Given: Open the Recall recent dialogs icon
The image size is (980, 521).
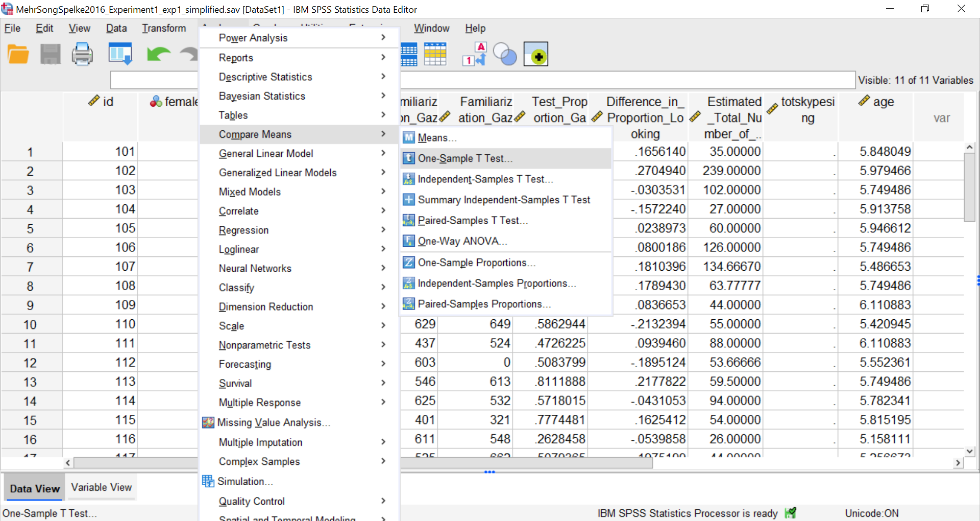Looking at the screenshot, I should (x=120, y=54).
